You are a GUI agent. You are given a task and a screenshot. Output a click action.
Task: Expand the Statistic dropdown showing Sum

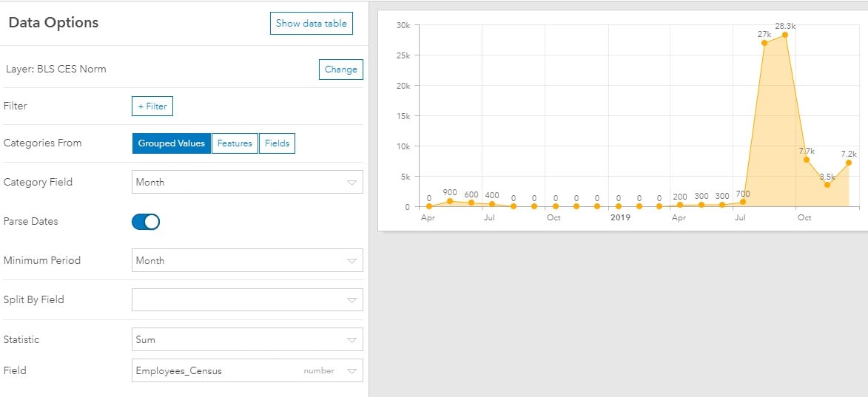[247, 339]
